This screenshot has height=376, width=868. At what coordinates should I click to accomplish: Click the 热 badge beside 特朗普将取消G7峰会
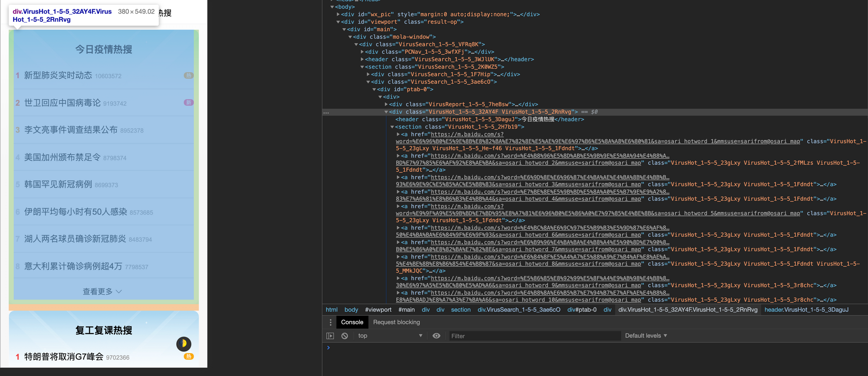coord(189,356)
